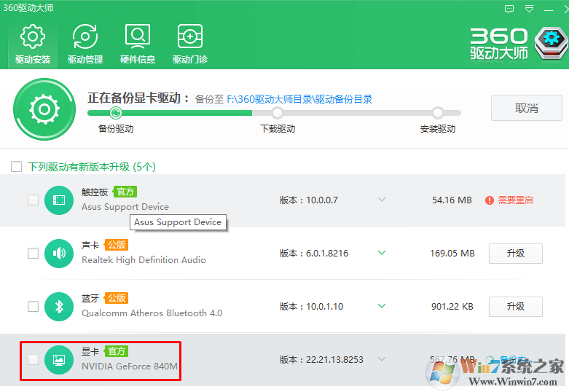This screenshot has height=392, width=569.
Task: Expand version dropdown for 10.0.0.7 touchpad
Action: tap(381, 200)
